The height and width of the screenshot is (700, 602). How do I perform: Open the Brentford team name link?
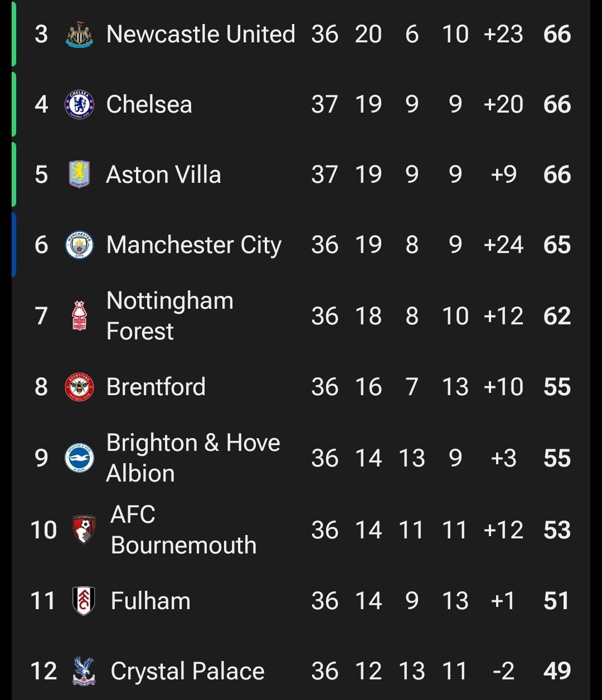156,387
